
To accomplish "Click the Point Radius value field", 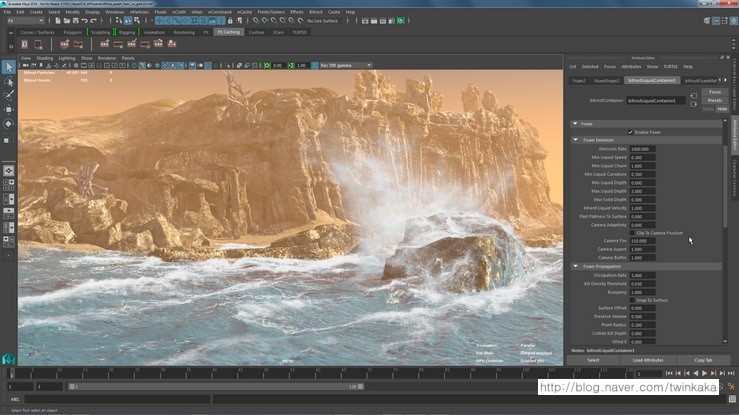I will 642,325.
